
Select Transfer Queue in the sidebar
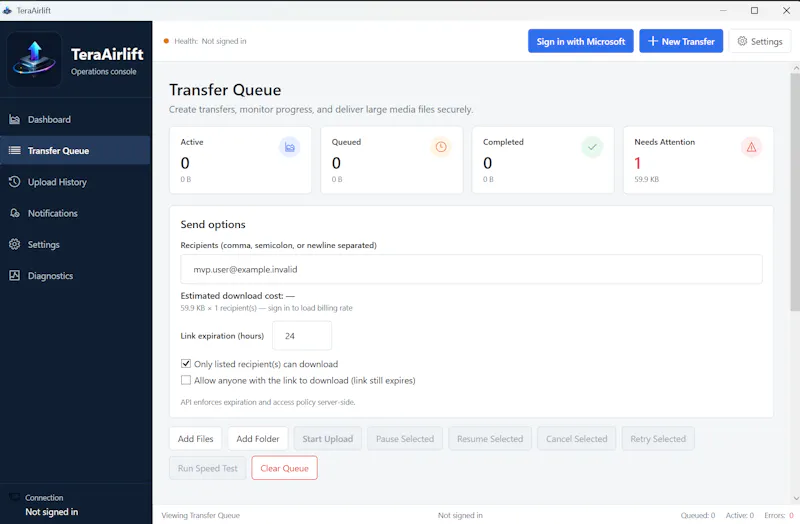tap(76, 151)
